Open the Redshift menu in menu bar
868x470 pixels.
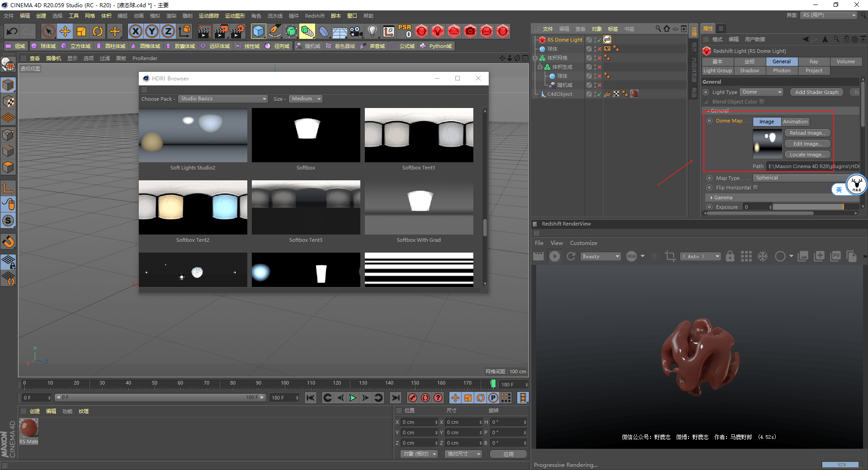pos(315,16)
